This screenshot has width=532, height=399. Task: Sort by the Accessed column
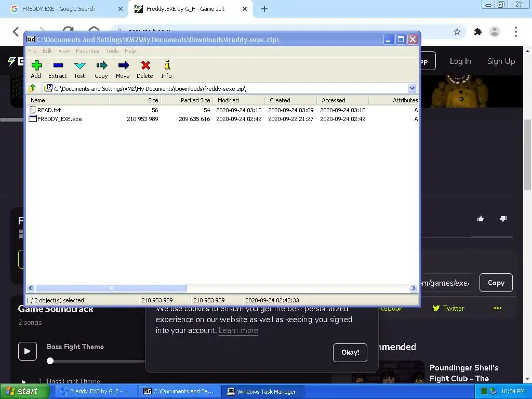pyautogui.click(x=343, y=100)
